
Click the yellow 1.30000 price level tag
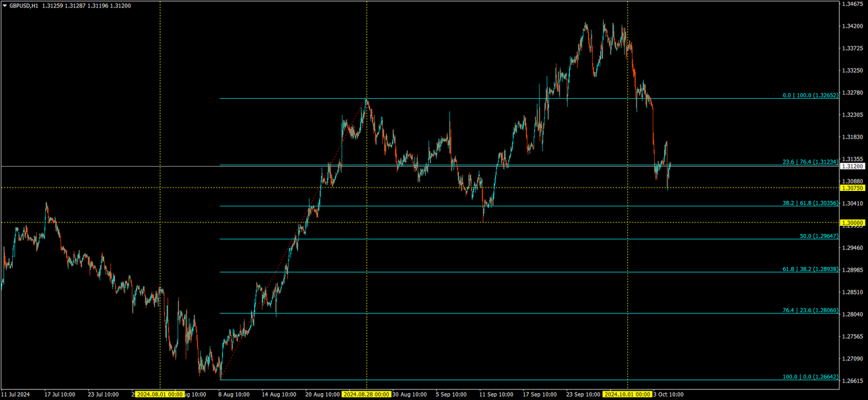click(853, 223)
